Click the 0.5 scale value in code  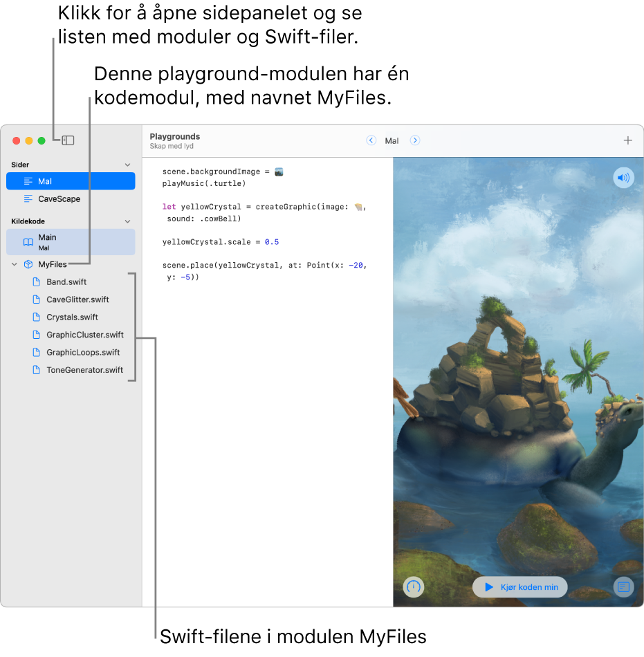(272, 242)
